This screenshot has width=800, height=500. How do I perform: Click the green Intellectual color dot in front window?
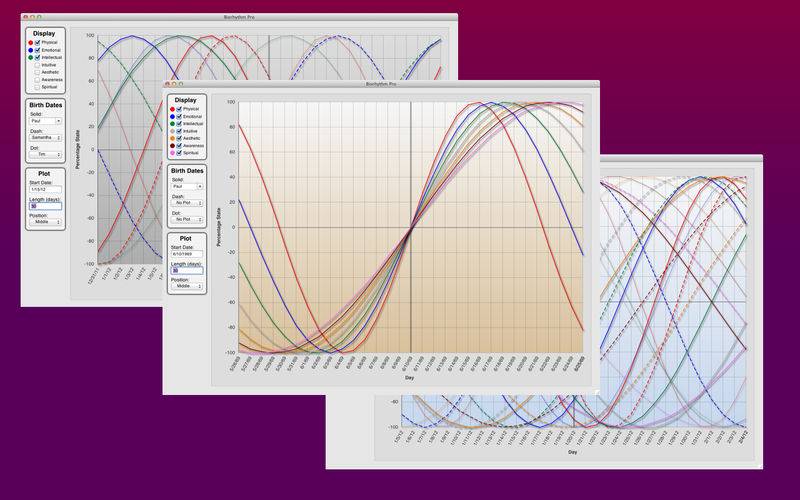[x=171, y=124]
